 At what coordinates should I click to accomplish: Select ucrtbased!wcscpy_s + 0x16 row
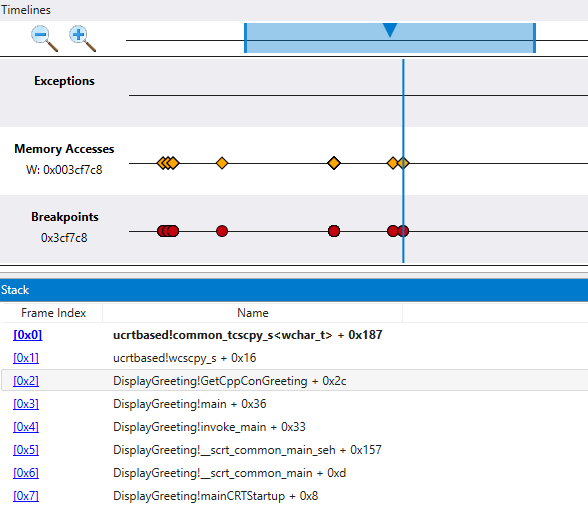[x=294, y=358]
